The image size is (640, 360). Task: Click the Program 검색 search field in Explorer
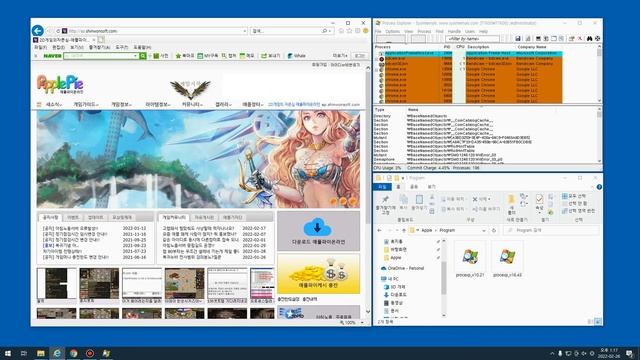(552, 231)
